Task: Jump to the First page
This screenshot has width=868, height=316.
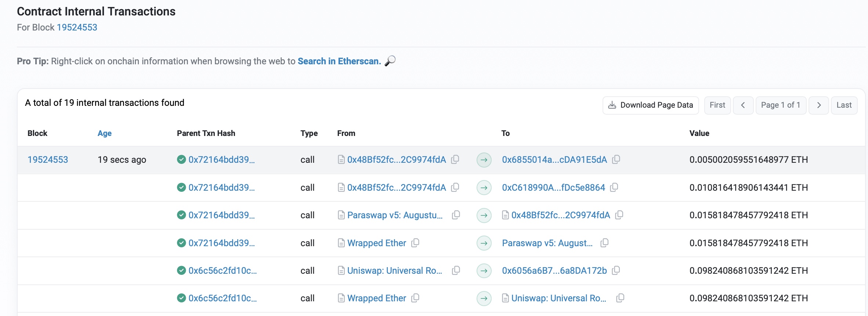Action: tap(717, 105)
